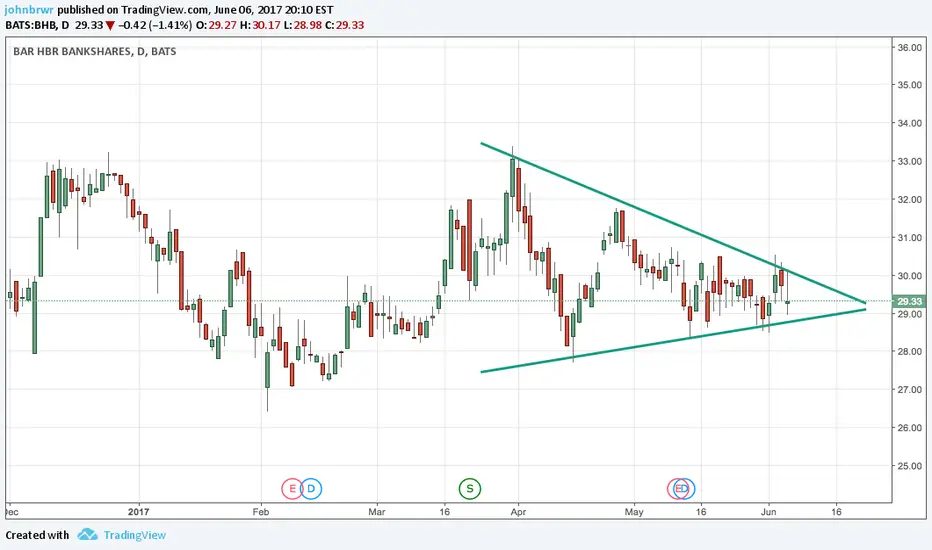The width and height of the screenshot is (932, 550).
Task: Click the 26.00 price axis label
Action: [x=909, y=428]
